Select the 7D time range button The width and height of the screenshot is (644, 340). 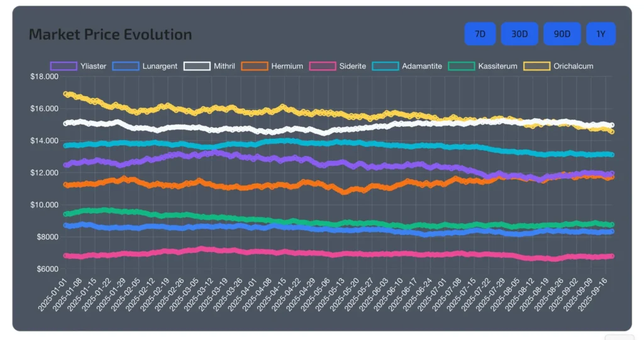tap(480, 34)
